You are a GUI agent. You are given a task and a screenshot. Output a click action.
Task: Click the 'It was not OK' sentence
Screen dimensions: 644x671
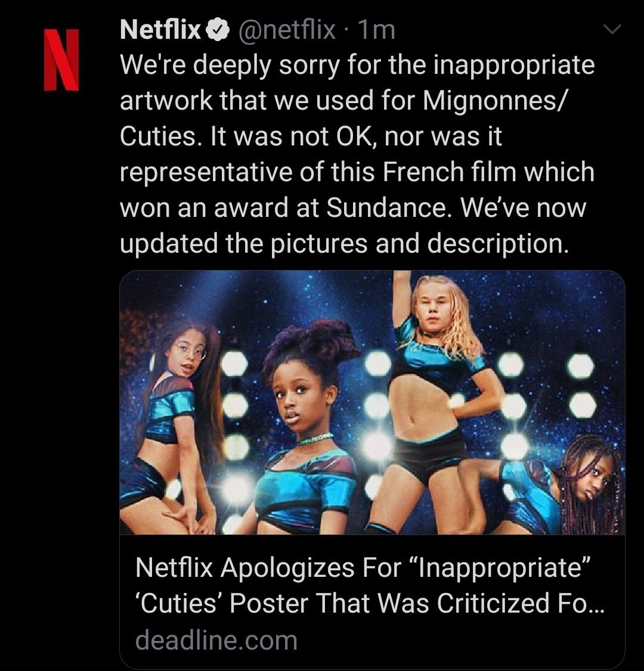coord(293,137)
